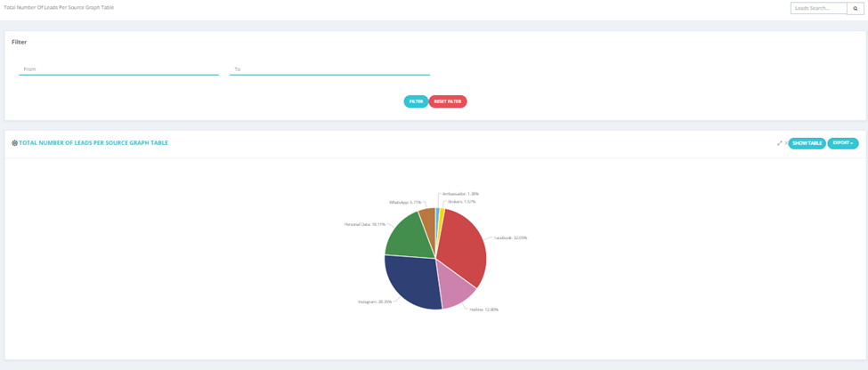The height and width of the screenshot is (370, 868).
Task: Click the panel title link text
Action: [93, 142]
